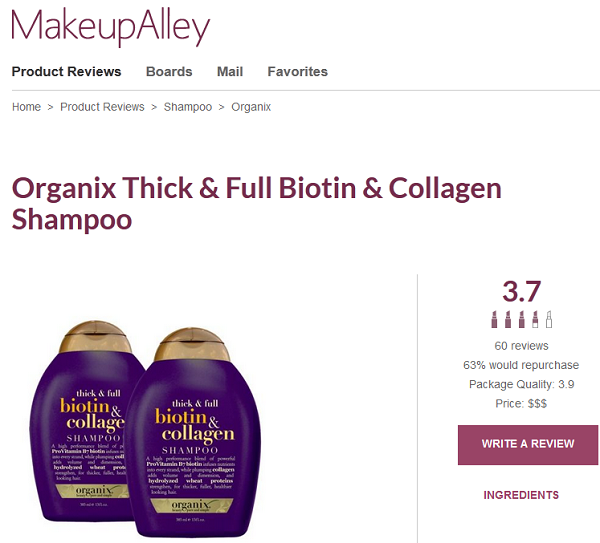
Task: Select the Organix brand breadcrumb
Action: pos(251,107)
